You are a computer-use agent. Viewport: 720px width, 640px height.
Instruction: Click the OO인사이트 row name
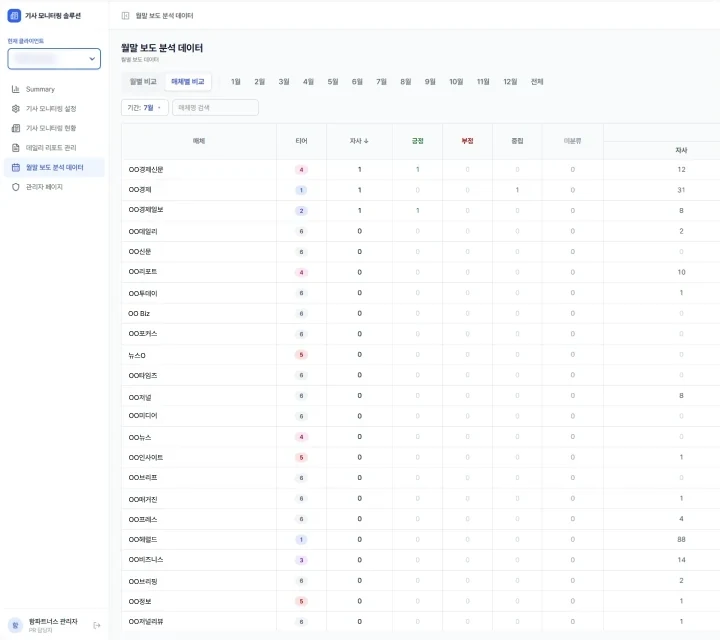tap(146, 457)
